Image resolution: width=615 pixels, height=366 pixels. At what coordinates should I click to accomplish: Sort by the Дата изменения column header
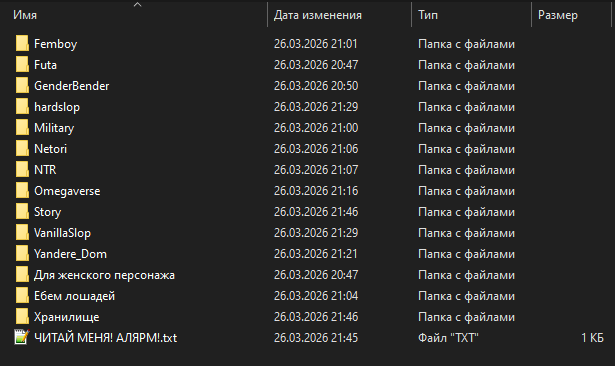click(x=340, y=15)
